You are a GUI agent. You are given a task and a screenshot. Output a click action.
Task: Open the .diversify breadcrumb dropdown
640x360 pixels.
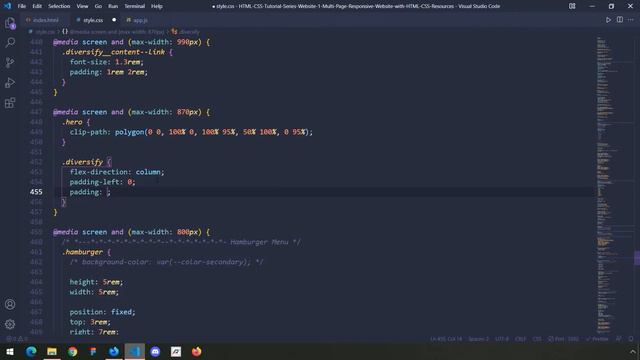tap(186, 31)
